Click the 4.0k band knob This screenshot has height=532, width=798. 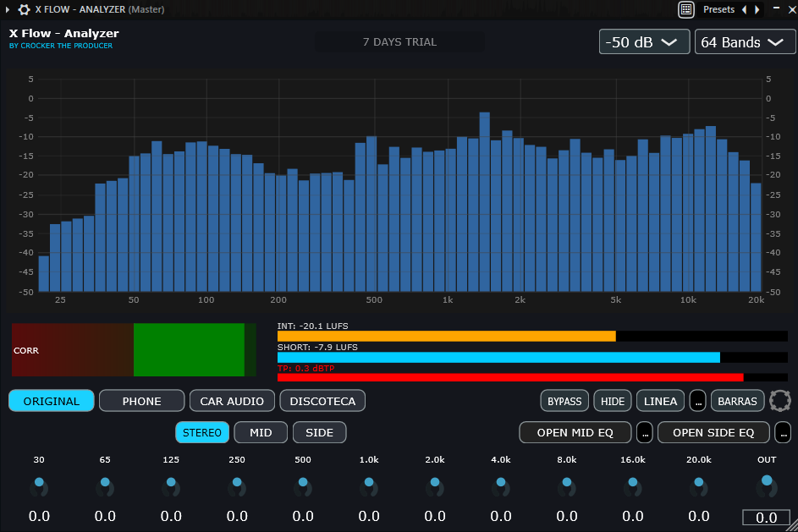(x=501, y=486)
